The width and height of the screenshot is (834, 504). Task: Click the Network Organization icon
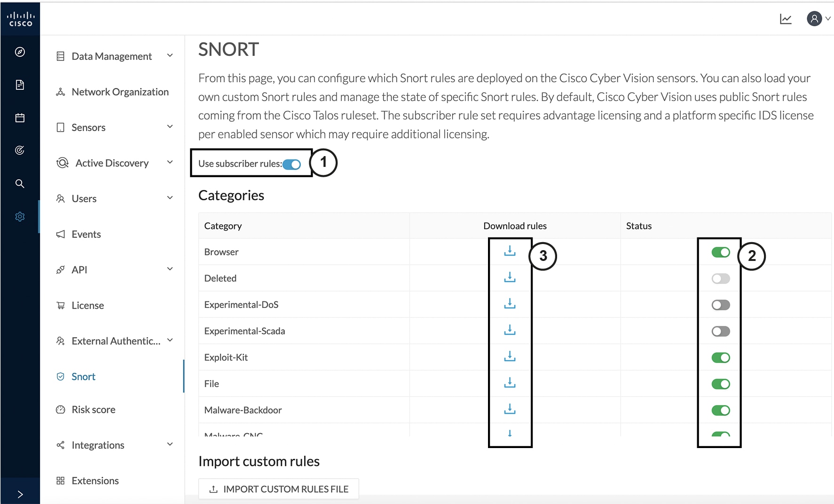click(x=60, y=92)
